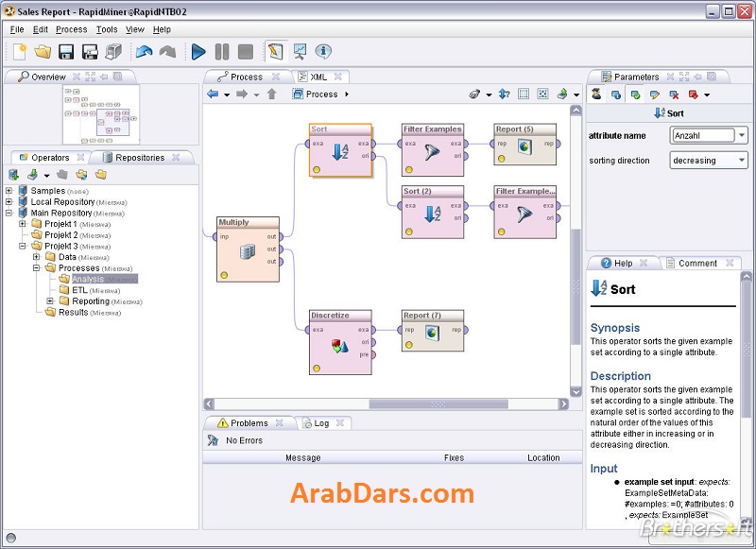Click the add repository icon
Image resolution: width=756 pixels, height=549 pixels.
tap(13, 175)
